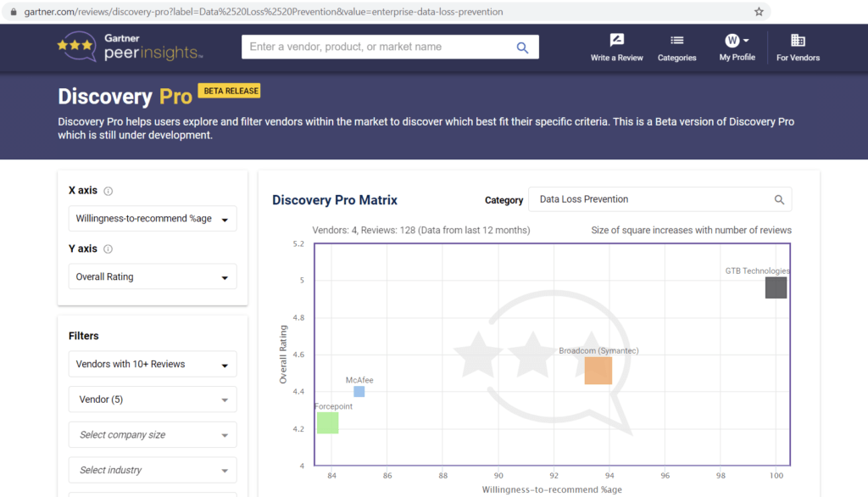Click the Forcepoint label
This screenshot has height=497, width=868.
pos(334,406)
